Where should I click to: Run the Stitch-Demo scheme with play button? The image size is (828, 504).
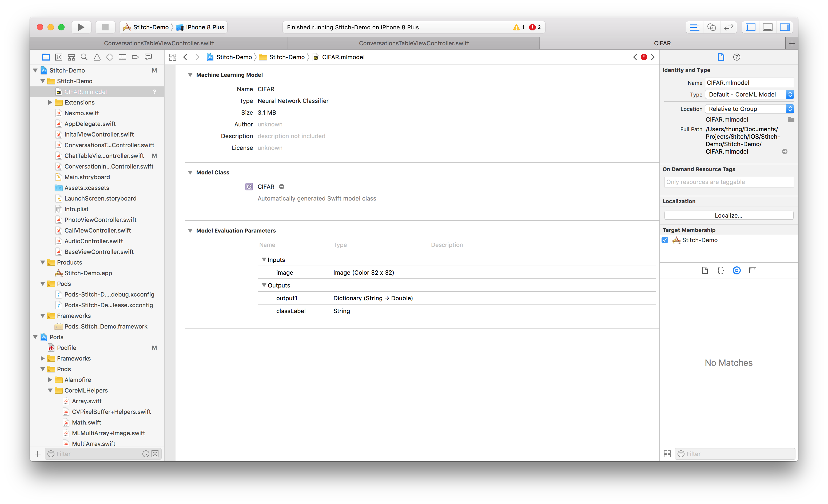(81, 27)
